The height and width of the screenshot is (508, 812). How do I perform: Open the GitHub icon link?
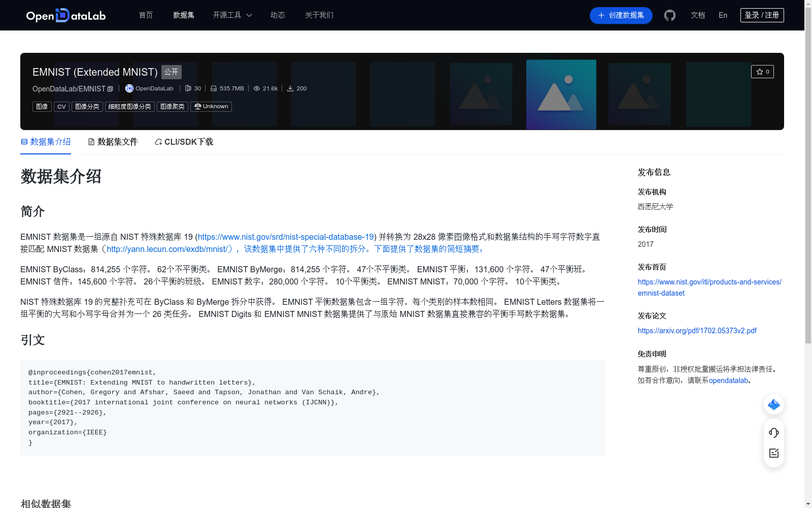pos(670,15)
